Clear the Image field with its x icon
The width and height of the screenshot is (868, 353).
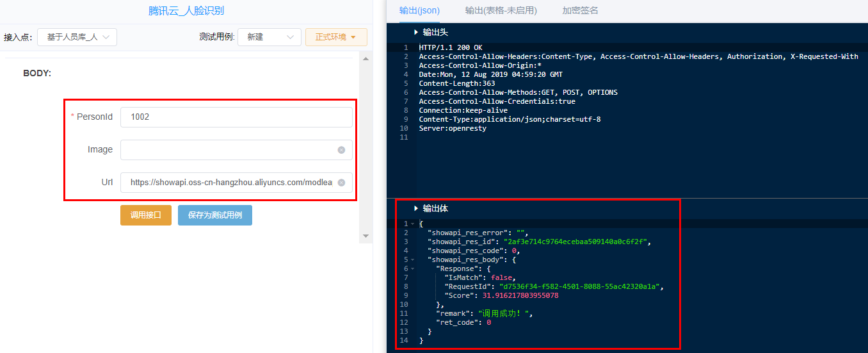(341, 150)
